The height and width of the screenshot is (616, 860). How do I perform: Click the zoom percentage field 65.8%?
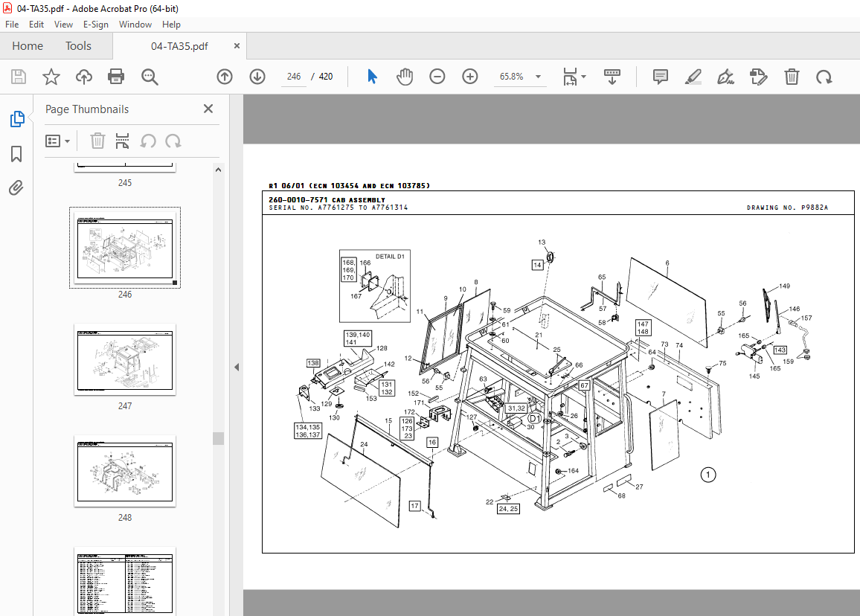coord(511,77)
